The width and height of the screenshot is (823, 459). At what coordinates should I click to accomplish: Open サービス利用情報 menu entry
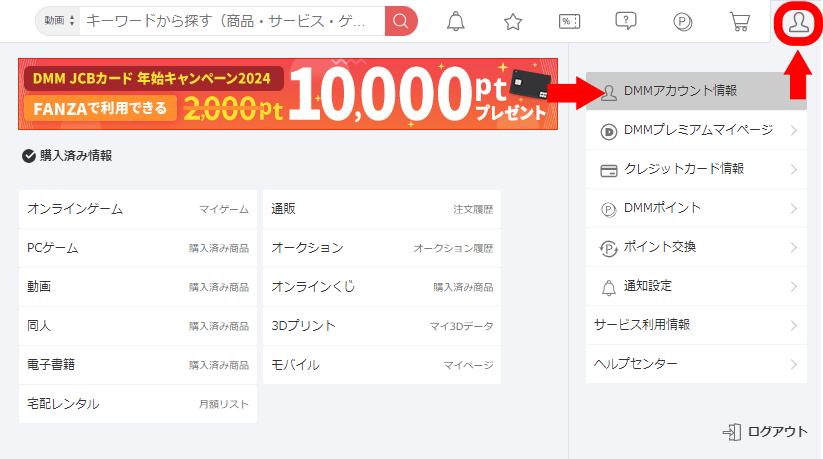696,325
